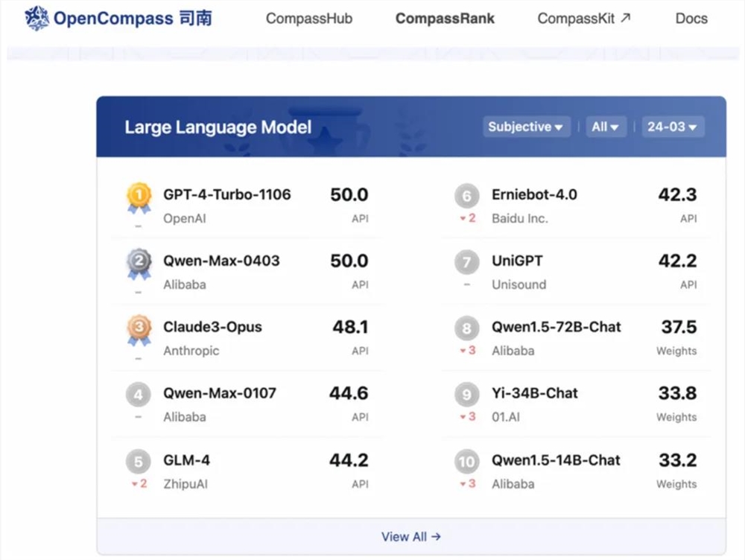Viewport: 745px width, 560px height.
Task: Click the ▾3 change marker for Qwen1.5-72B-Chat
Action: 466,350
